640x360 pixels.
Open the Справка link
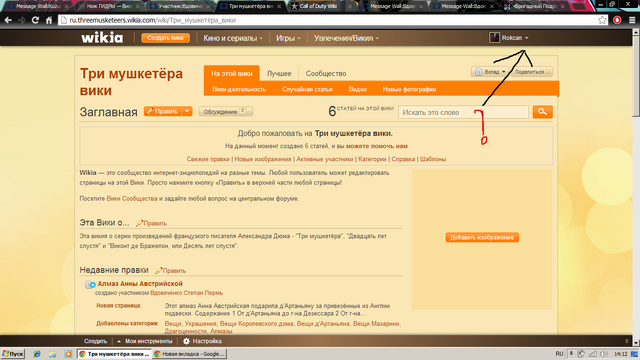403,159
